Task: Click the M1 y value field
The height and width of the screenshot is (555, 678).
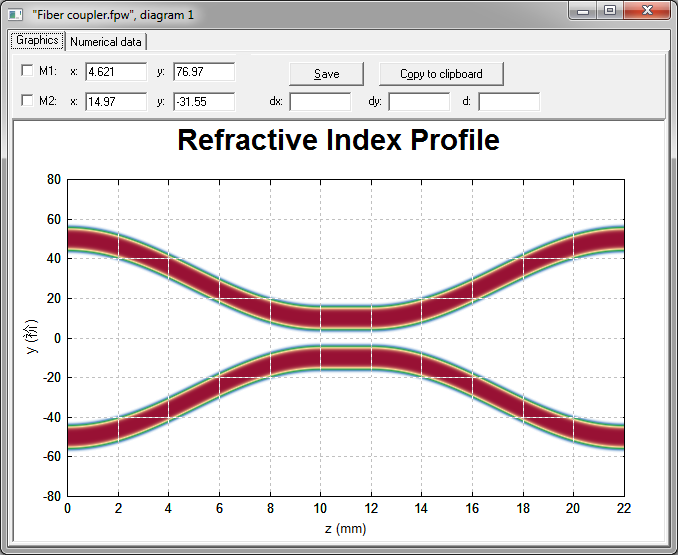Action: click(204, 72)
